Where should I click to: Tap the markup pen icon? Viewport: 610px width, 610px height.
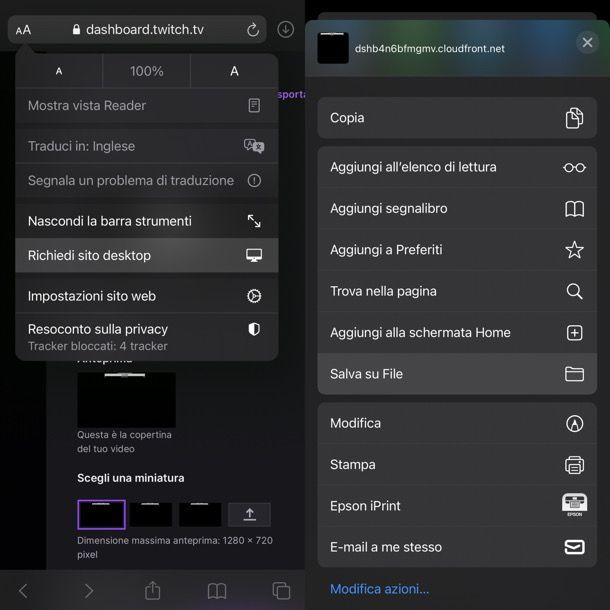pos(575,423)
